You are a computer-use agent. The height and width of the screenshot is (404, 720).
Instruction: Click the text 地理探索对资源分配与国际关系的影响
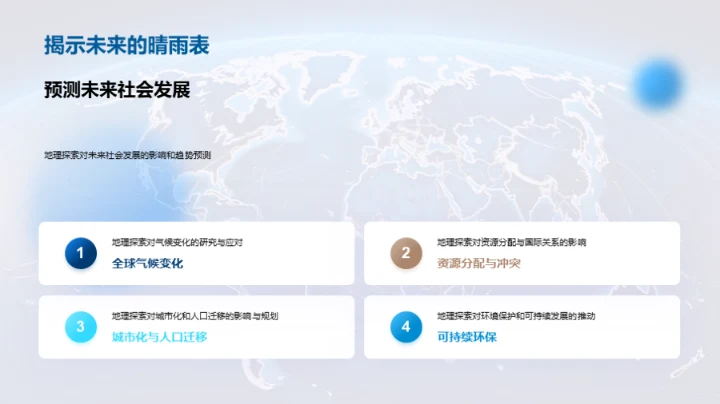tap(512, 242)
